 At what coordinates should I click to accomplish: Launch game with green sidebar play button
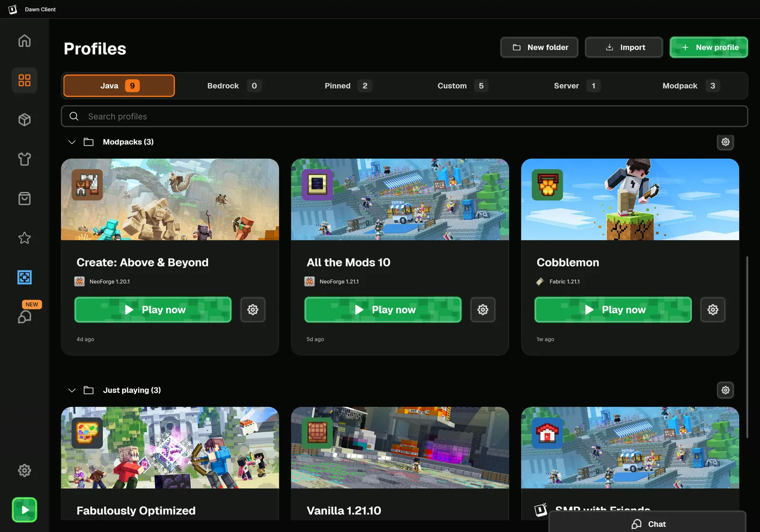click(24, 510)
